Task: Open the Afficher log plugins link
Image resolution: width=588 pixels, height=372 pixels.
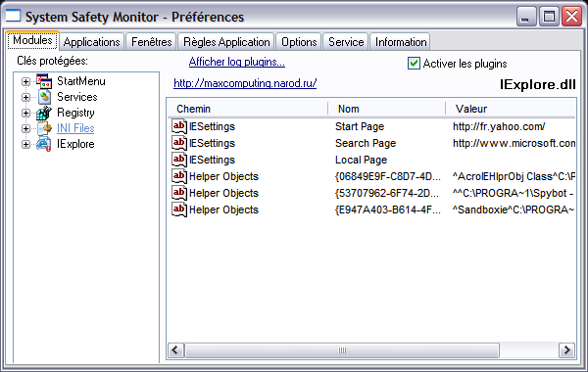Action: coord(237,62)
